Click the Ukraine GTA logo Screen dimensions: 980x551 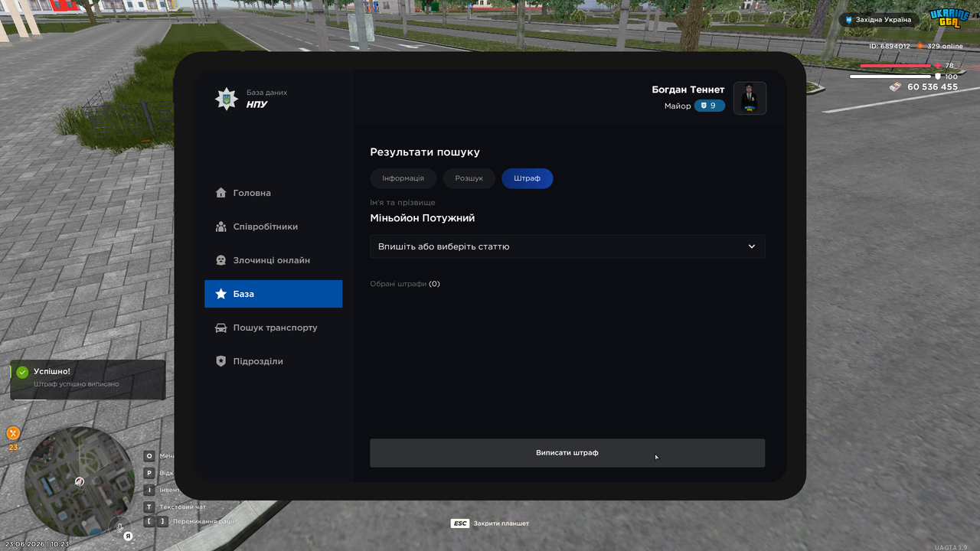tap(949, 18)
